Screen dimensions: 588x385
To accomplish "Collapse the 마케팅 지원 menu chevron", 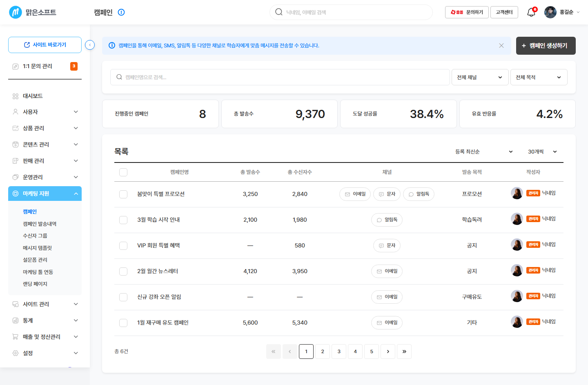I will (x=76, y=194).
